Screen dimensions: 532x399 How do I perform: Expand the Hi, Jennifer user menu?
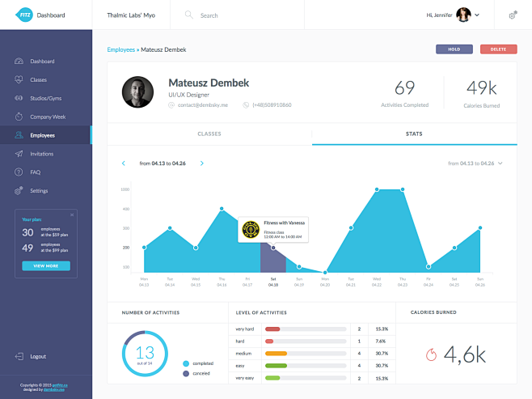pos(477,15)
